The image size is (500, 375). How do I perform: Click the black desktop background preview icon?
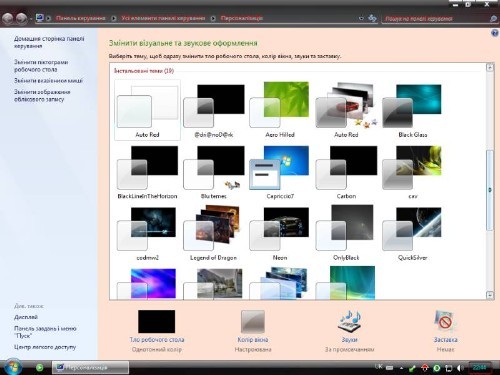[x=156, y=321]
